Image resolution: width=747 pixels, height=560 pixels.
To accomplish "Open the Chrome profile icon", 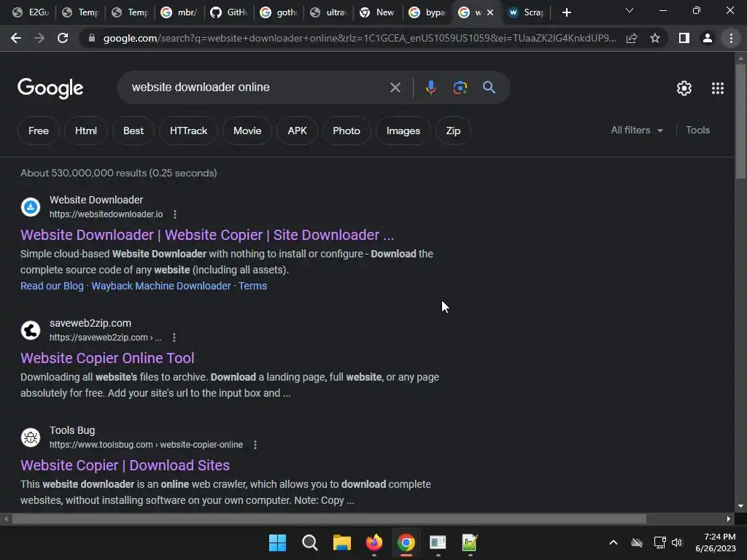I will click(708, 38).
